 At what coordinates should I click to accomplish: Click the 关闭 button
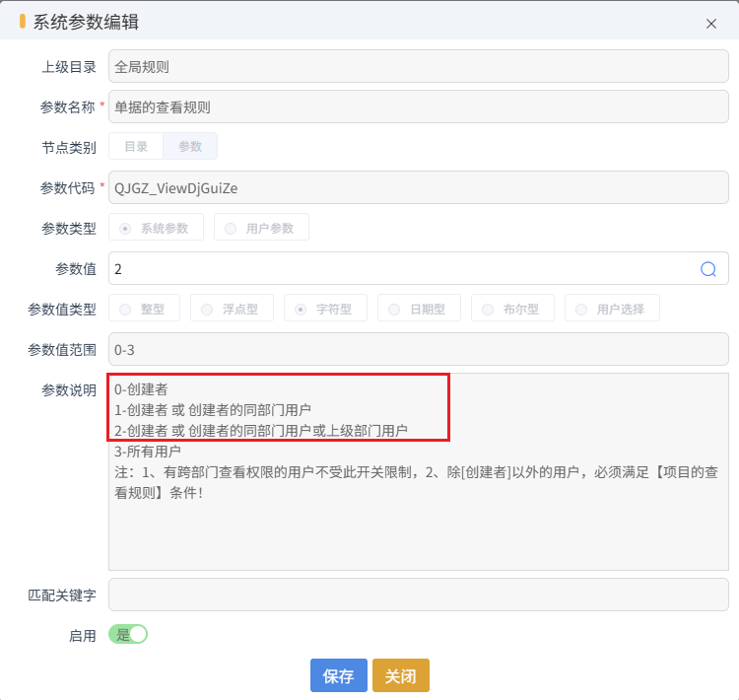[x=401, y=676]
